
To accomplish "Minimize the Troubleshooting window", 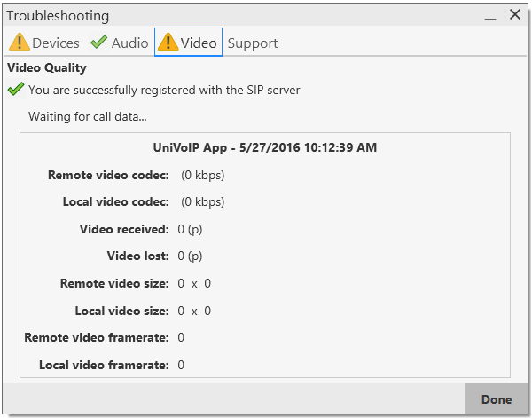I will [x=490, y=16].
